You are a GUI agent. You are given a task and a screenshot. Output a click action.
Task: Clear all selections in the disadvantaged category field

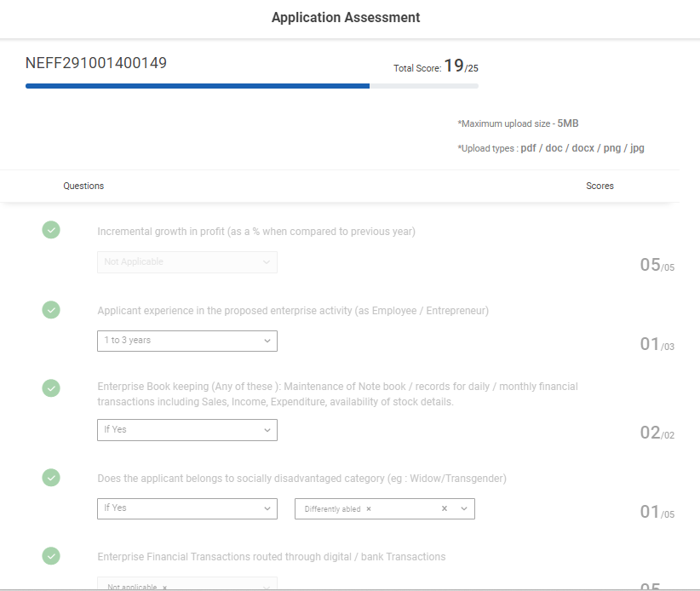(444, 509)
